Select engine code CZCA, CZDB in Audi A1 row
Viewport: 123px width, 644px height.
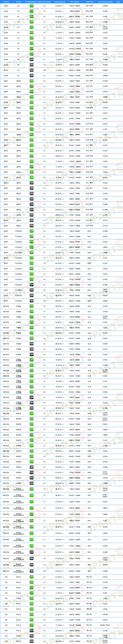(105, 27)
